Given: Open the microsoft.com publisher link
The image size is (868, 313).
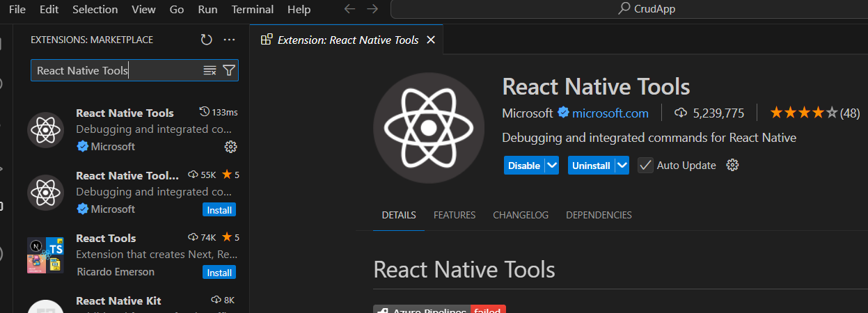Looking at the screenshot, I should [610, 113].
